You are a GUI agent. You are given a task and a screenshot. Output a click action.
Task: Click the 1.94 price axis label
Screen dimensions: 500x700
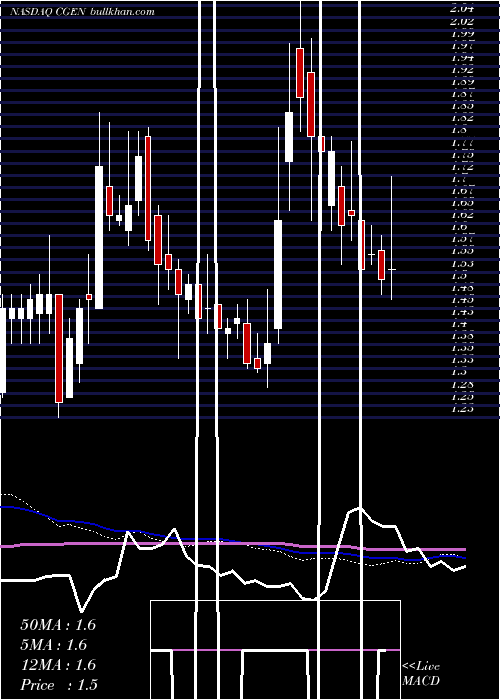[462, 58]
